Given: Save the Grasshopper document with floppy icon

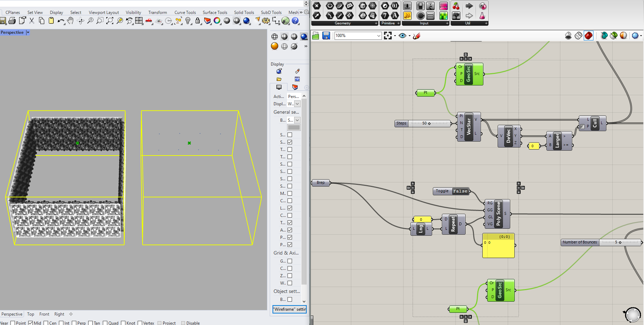Looking at the screenshot, I should pos(326,36).
